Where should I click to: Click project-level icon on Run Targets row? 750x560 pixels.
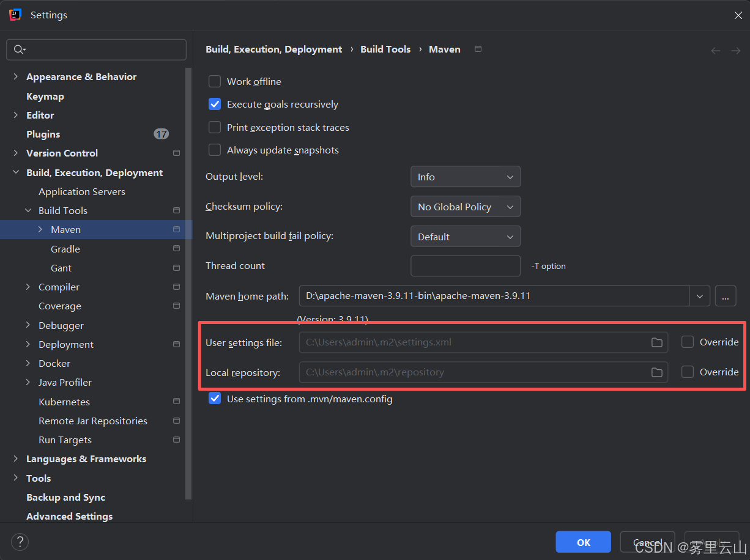(x=177, y=440)
